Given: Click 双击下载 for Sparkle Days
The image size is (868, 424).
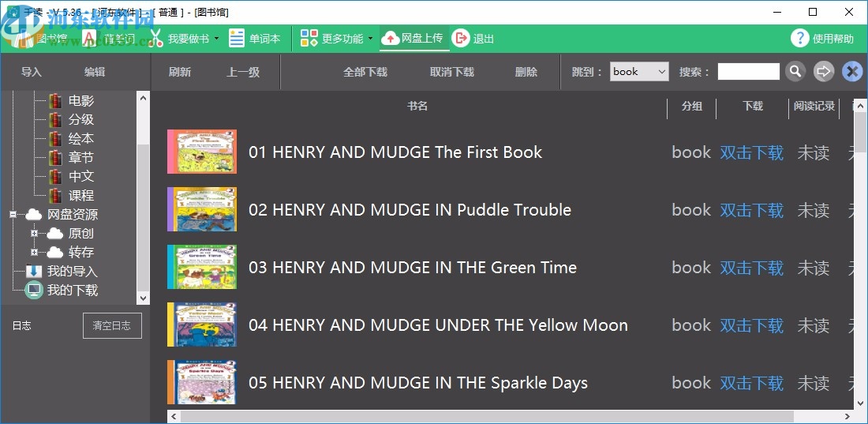Looking at the screenshot, I should tap(752, 383).
